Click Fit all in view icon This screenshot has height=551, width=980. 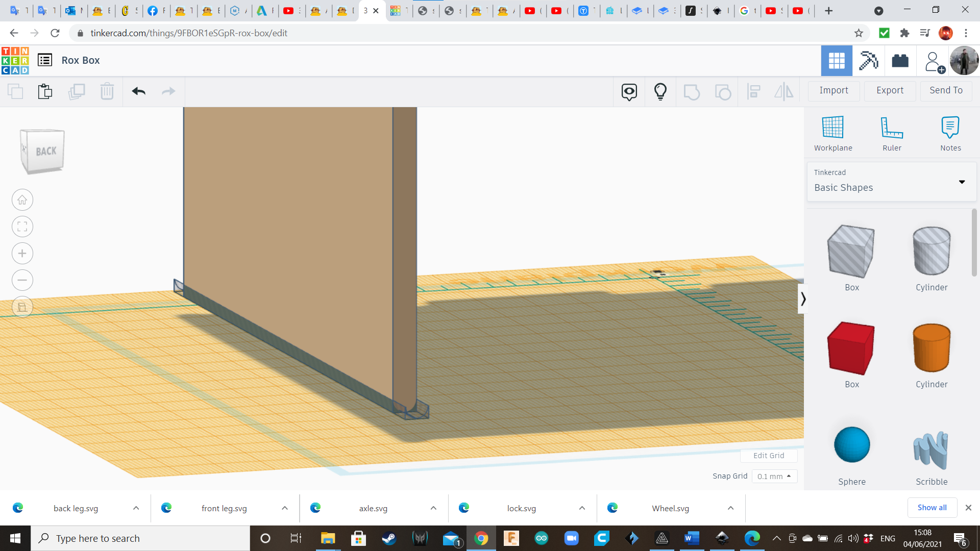(22, 227)
